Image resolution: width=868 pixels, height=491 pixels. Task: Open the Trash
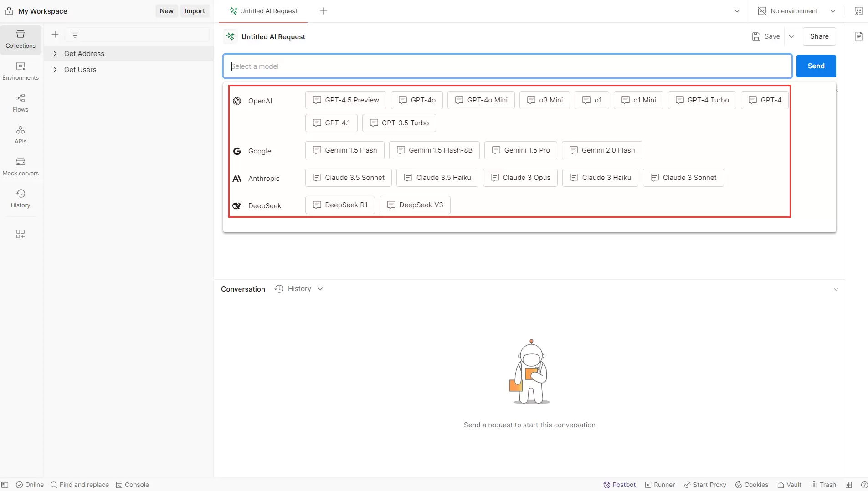click(x=824, y=485)
